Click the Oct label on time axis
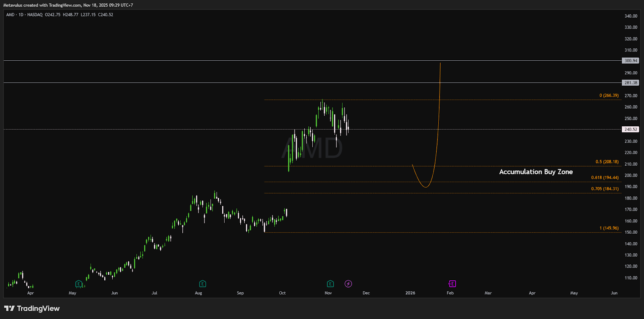The width and height of the screenshot is (644, 319). tap(282, 293)
